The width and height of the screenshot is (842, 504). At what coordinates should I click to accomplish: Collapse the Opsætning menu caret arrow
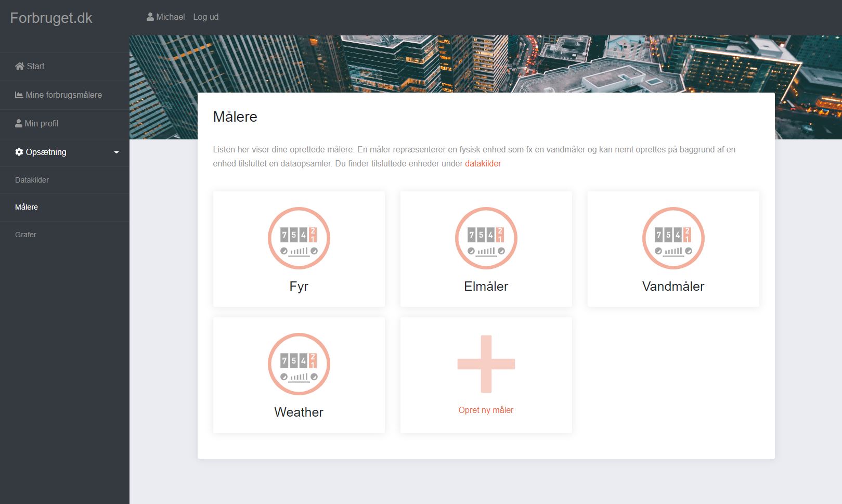point(116,152)
